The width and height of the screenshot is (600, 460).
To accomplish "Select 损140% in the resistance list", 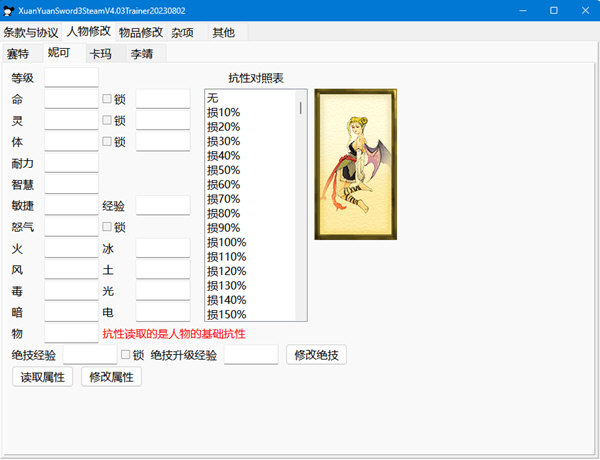I will [x=250, y=300].
